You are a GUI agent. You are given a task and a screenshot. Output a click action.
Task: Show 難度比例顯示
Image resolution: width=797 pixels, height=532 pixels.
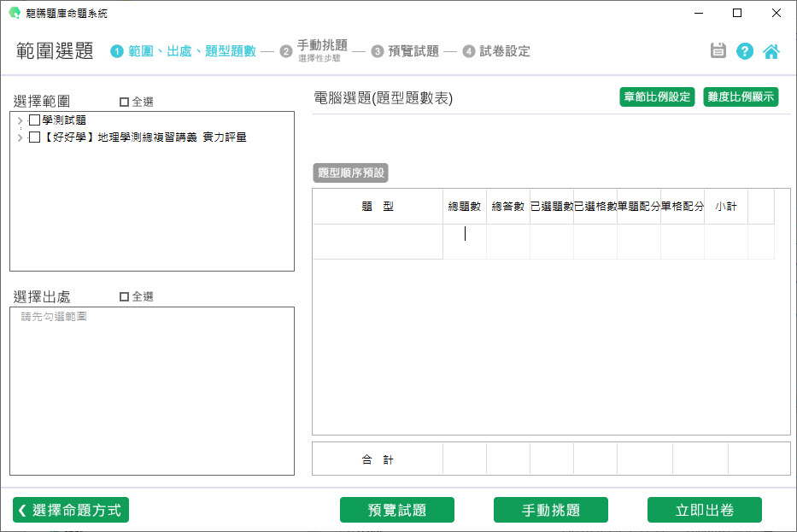click(741, 96)
